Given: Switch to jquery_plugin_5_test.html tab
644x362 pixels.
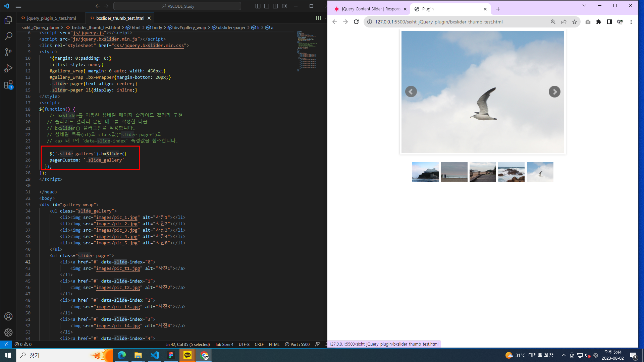Looking at the screenshot, I should [x=51, y=18].
